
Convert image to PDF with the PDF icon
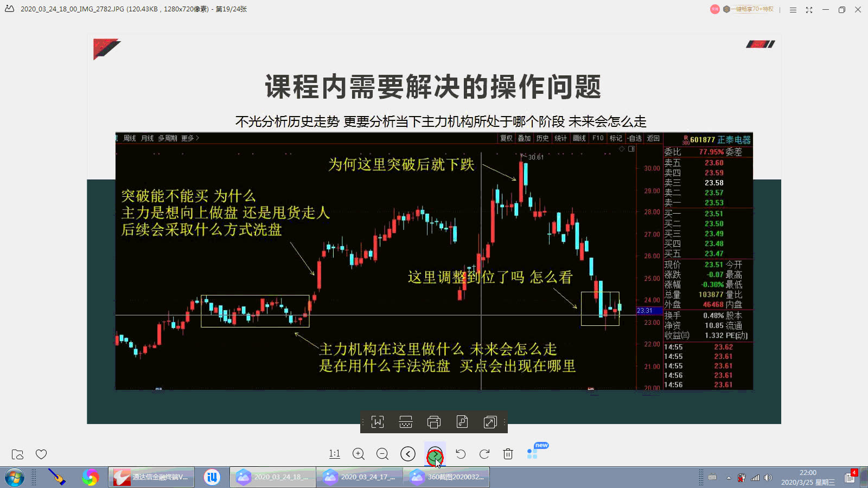click(462, 422)
